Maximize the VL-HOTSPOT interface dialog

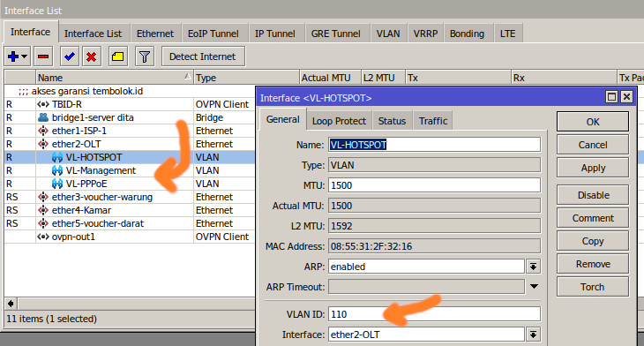pos(611,97)
